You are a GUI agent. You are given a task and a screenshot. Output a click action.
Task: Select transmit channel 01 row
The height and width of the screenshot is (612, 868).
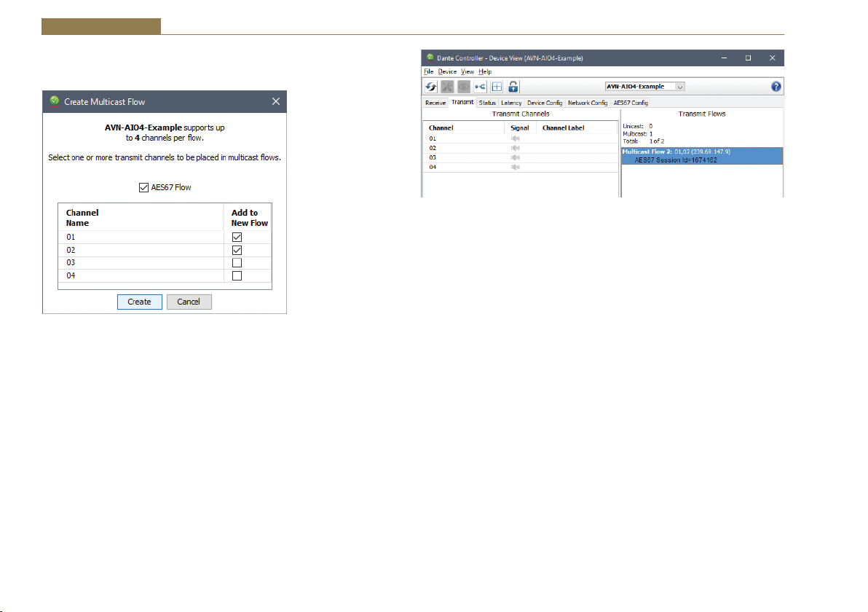pos(521,138)
